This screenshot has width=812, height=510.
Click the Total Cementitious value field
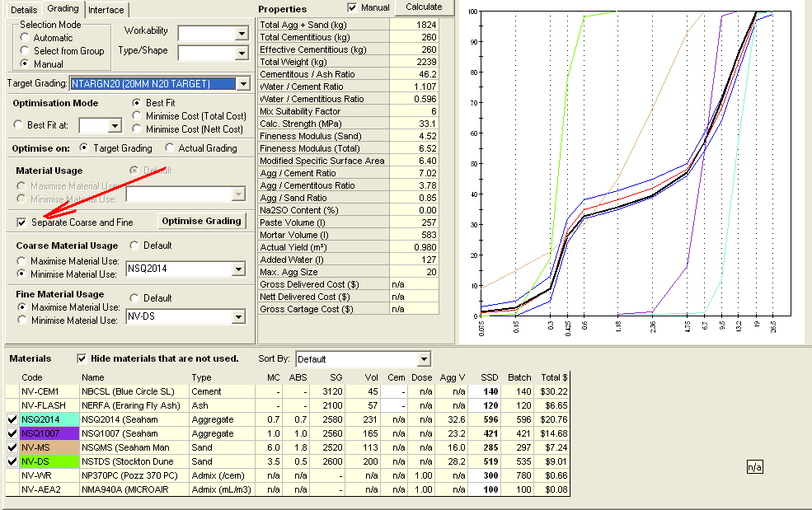point(415,37)
